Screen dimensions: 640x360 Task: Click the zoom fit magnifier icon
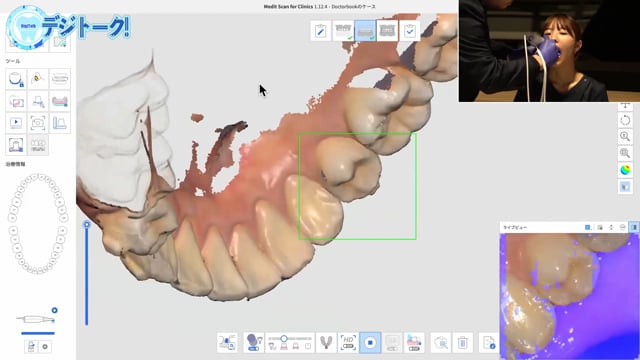pos(625,153)
